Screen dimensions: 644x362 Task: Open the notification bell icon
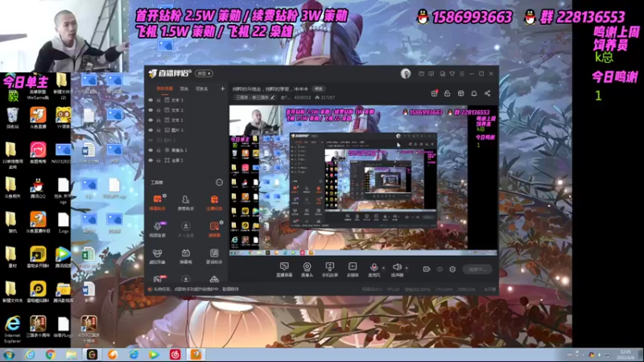(x=474, y=93)
